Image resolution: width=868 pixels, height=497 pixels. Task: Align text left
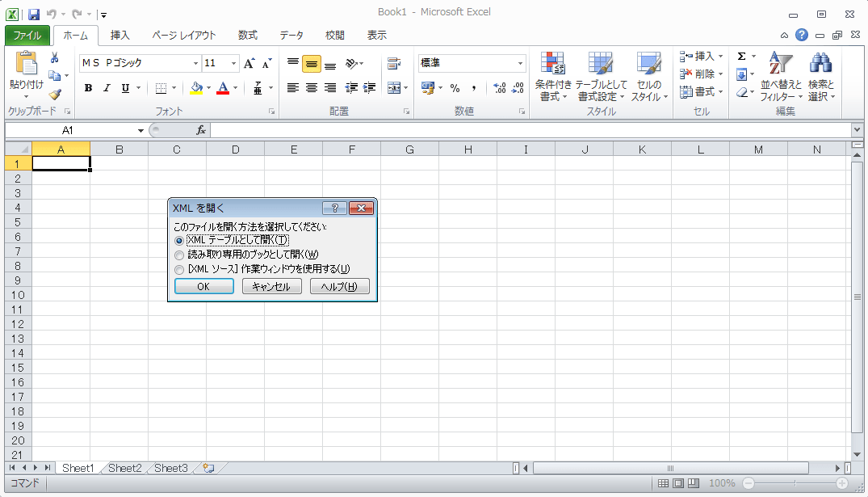click(x=293, y=87)
